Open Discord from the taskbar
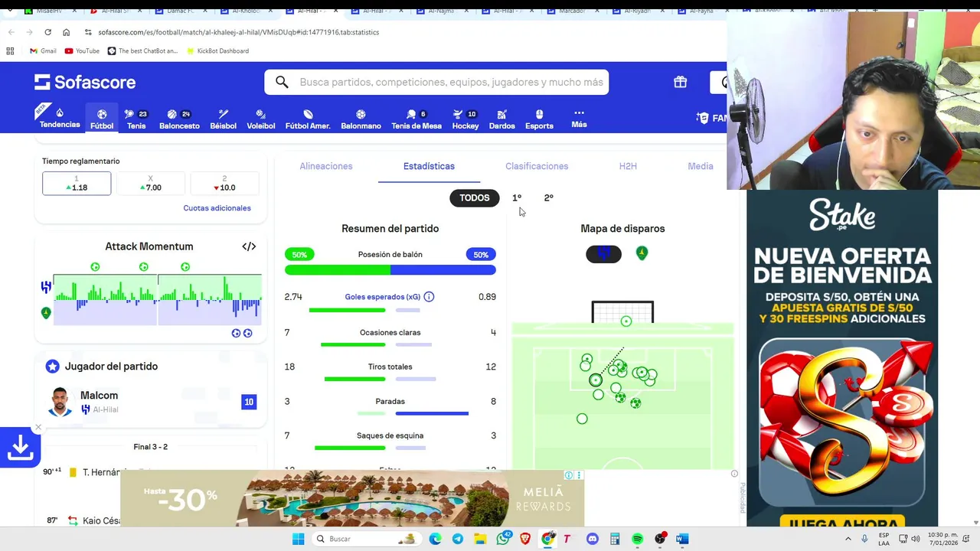Screen dimensions: 980x551 click(x=592, y=539)
